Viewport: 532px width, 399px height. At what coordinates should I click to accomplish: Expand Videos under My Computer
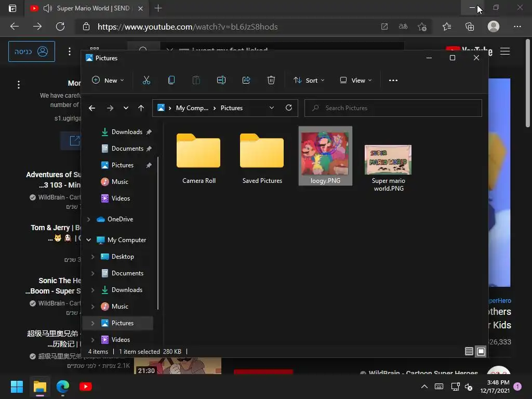point(92,340)
